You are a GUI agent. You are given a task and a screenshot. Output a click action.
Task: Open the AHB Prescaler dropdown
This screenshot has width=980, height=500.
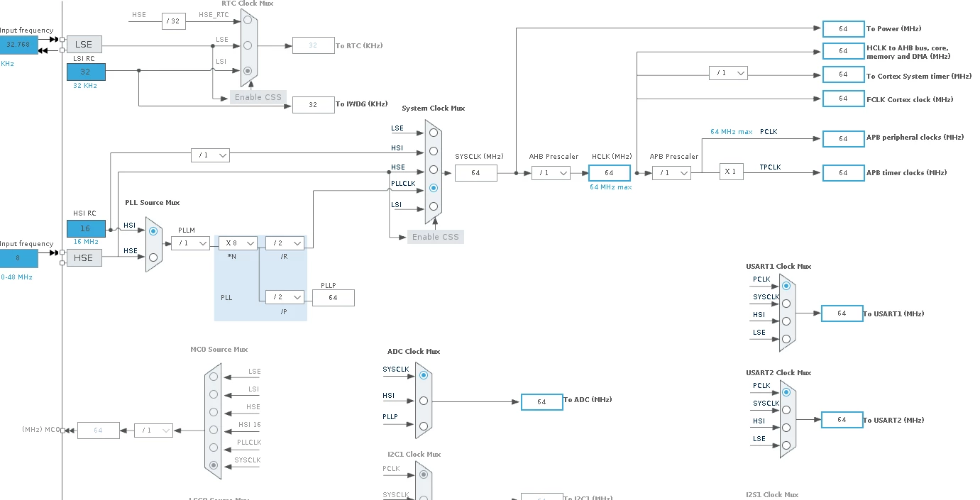551,172
